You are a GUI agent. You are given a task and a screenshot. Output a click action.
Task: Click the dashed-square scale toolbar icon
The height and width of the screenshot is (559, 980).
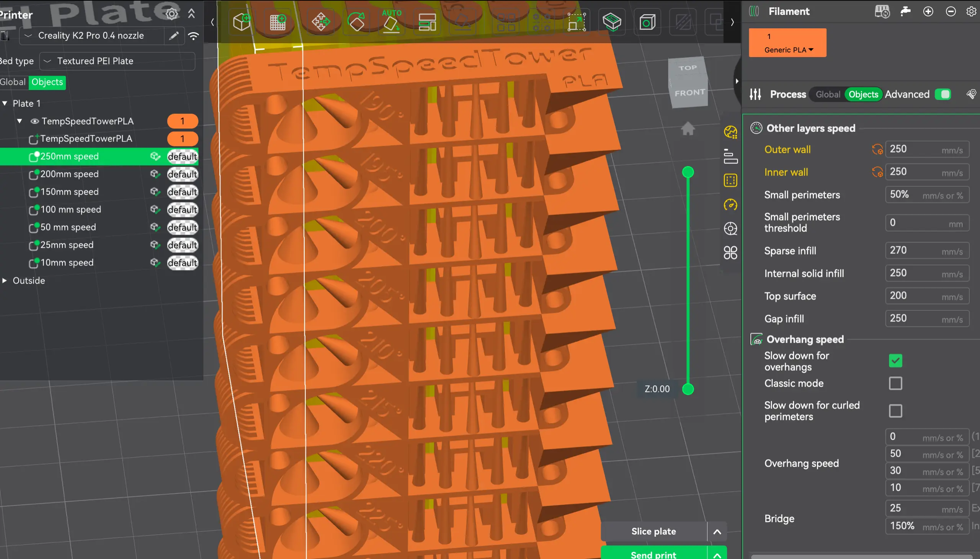pyautogui.click(x=577, y=22)
